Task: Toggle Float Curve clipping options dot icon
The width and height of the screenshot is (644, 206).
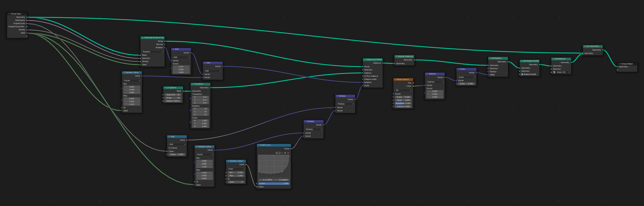Action: [285, 153]
